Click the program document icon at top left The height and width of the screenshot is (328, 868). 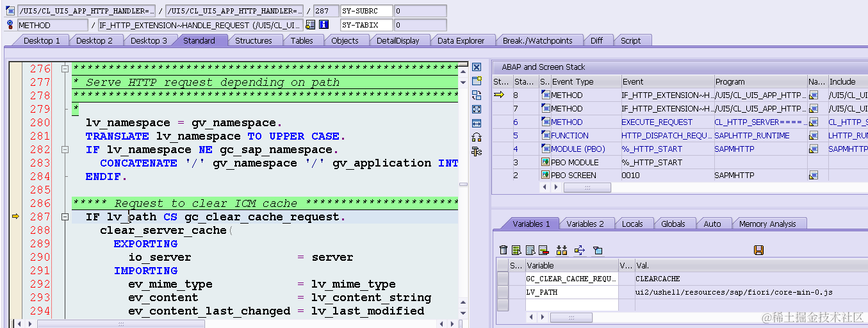pos(10,11)
